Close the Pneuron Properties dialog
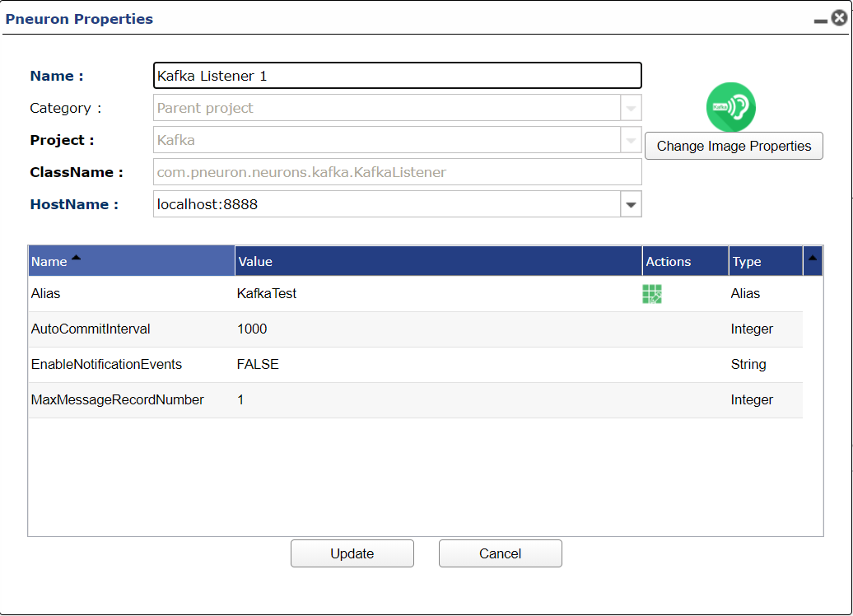The image size is (853, 616). [839, 18]
